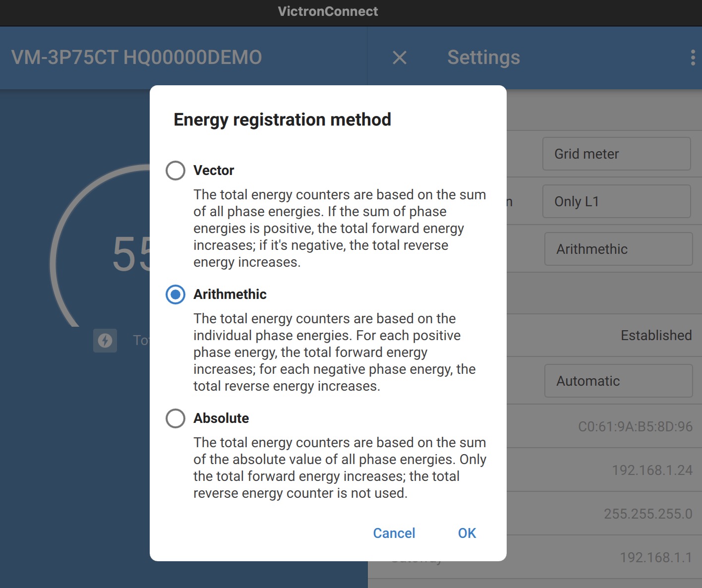
Task: Select the Vector radio option
Action: (175, 171)
